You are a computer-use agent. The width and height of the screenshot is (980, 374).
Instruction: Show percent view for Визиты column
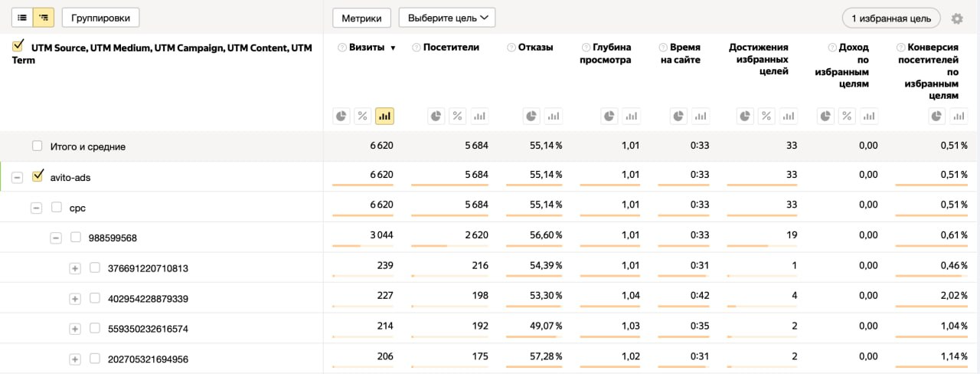coord(363,116)
